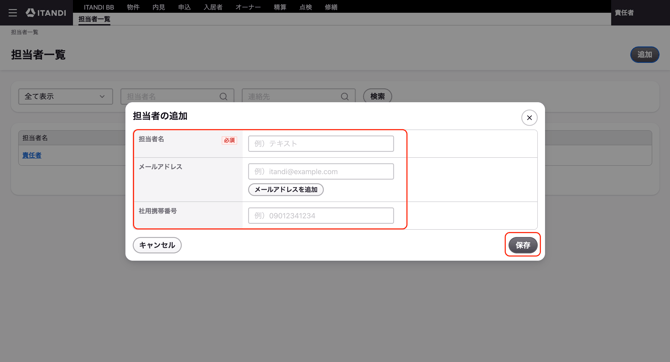Open the ITANDI BB menu

coord(99,7)
